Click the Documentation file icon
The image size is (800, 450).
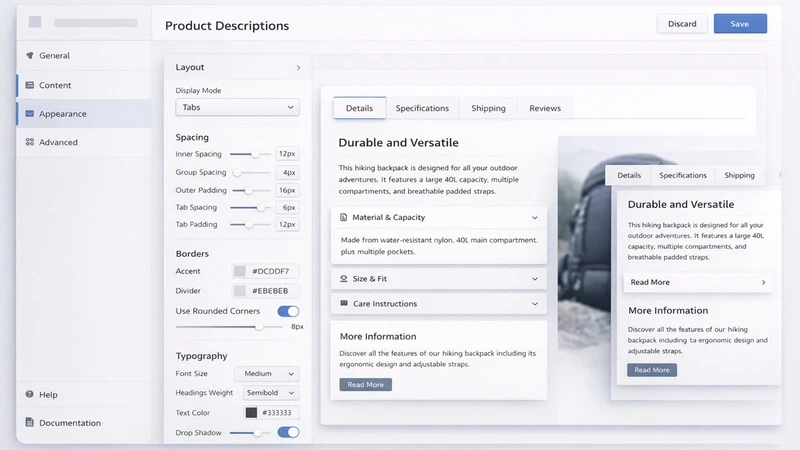[30, 422]
